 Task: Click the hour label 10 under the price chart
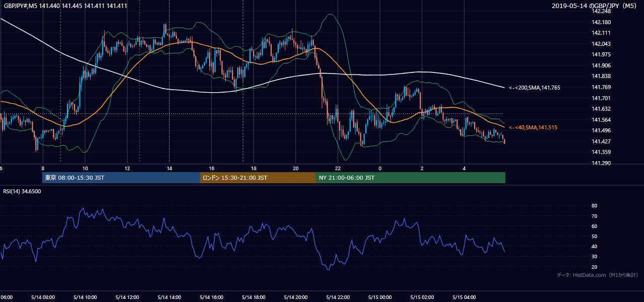click(85, 168)
